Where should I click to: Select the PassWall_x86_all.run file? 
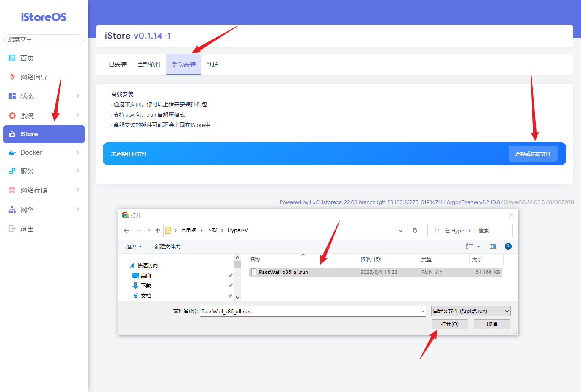pos(375,272)
